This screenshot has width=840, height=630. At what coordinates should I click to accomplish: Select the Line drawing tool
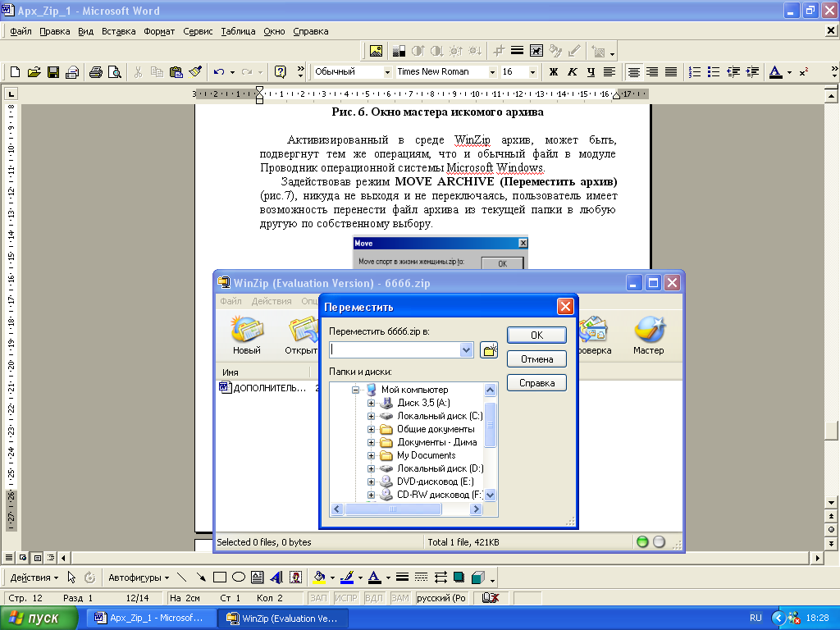(181, 577)
